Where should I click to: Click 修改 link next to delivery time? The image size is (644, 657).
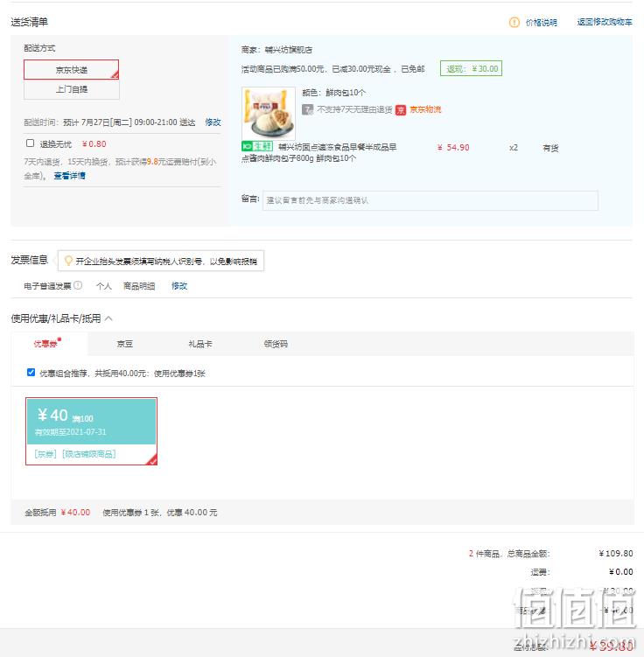(x=213, y=122)
